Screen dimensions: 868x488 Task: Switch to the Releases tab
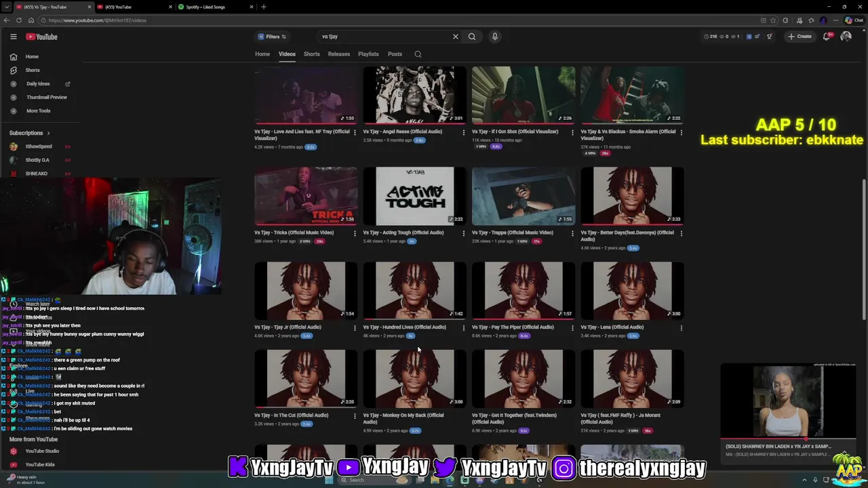click(x=339, y=54)
